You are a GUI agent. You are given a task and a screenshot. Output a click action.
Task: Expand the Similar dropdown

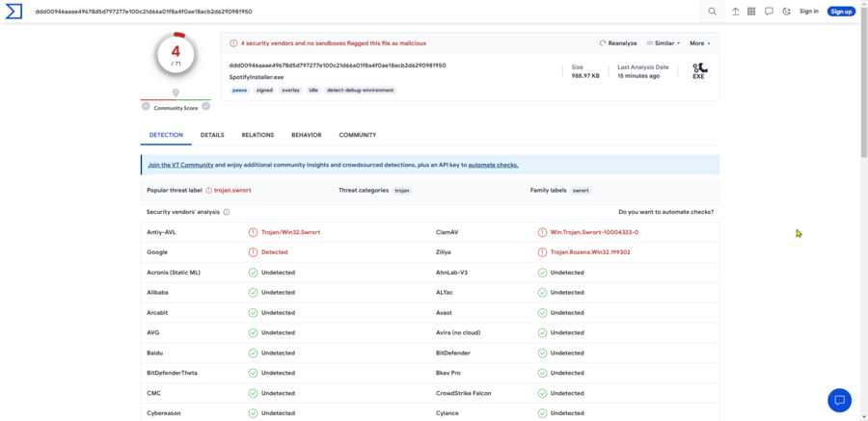point(664,43)
